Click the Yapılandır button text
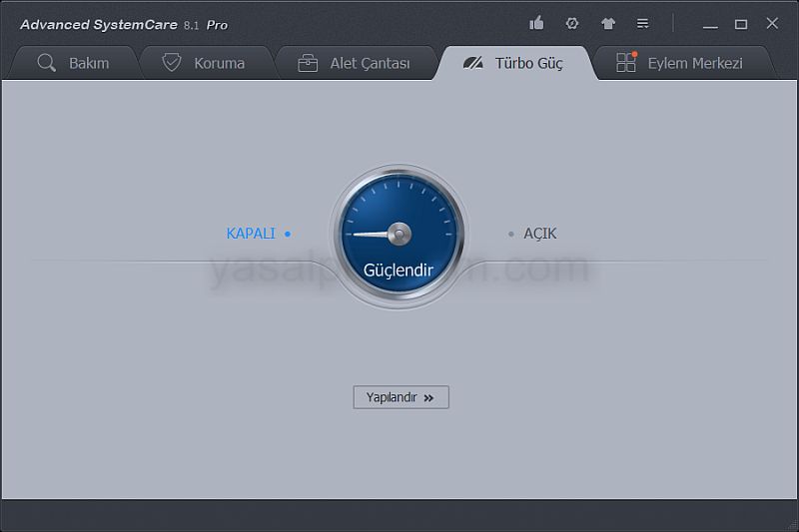 [391, 397]
